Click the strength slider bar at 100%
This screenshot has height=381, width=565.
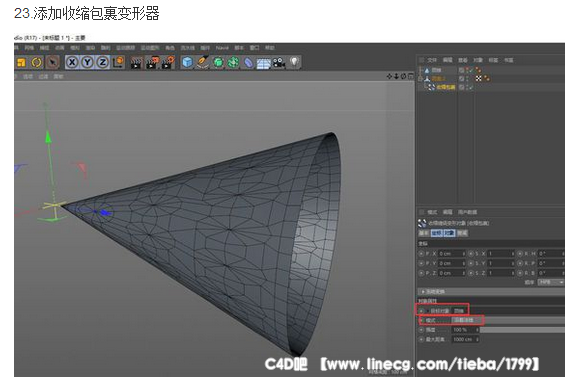coord(522,330)
